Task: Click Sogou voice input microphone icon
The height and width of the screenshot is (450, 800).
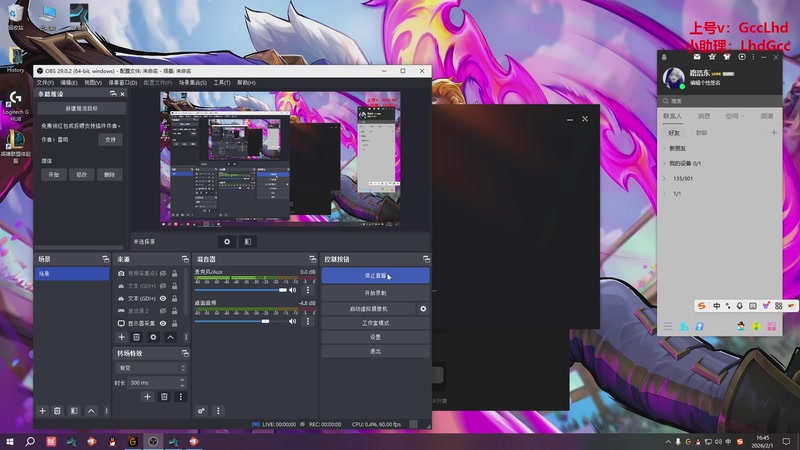Action: pyautogui.click(x=739, y=306)
